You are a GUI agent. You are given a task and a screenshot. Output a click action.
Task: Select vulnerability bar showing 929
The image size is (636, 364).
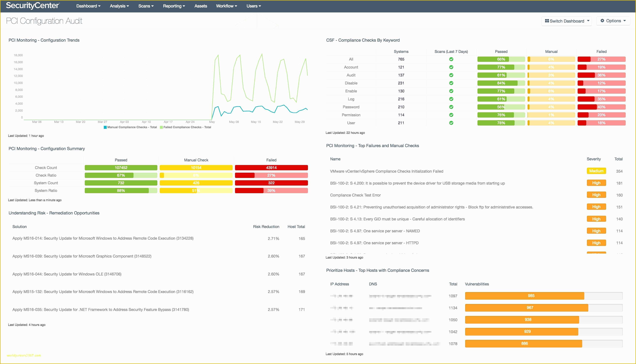tap(543, 332)
